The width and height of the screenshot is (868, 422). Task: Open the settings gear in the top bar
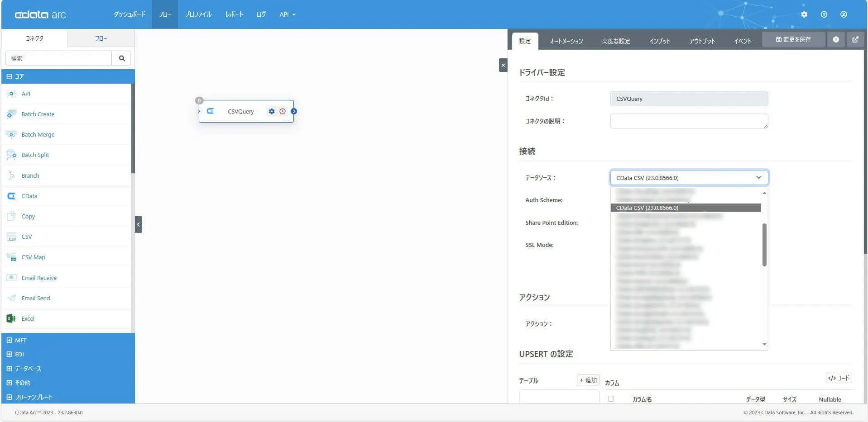(804, 14)
